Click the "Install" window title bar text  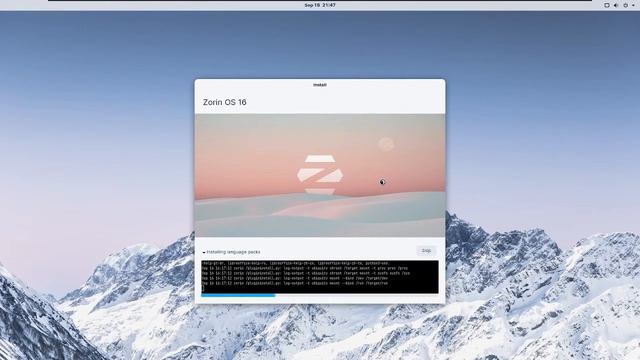(x=320, y=85)
